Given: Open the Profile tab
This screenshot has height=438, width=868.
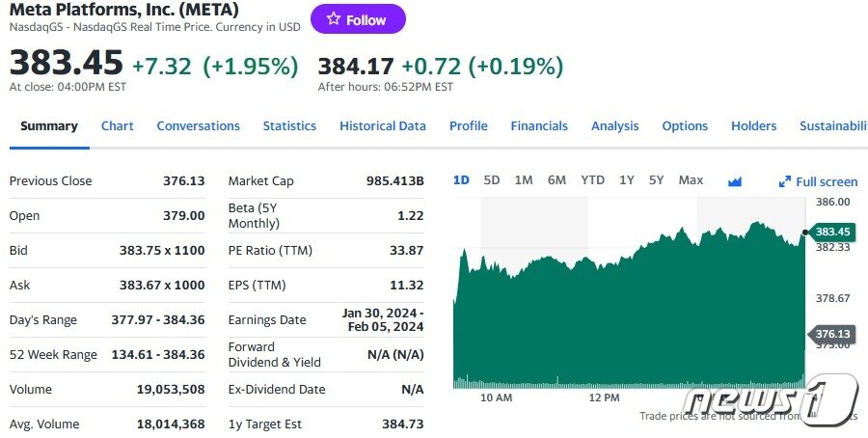Looking at the screenshot, I should [469, 126].
